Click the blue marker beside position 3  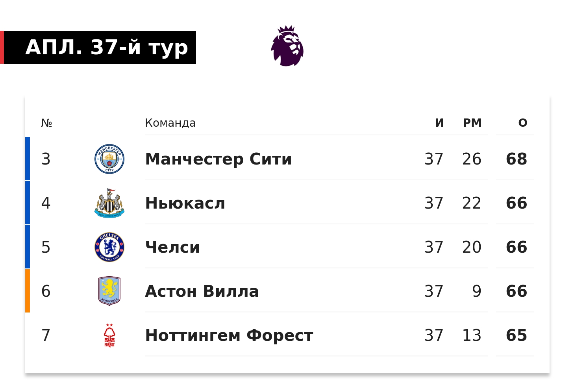pos(28,159)
